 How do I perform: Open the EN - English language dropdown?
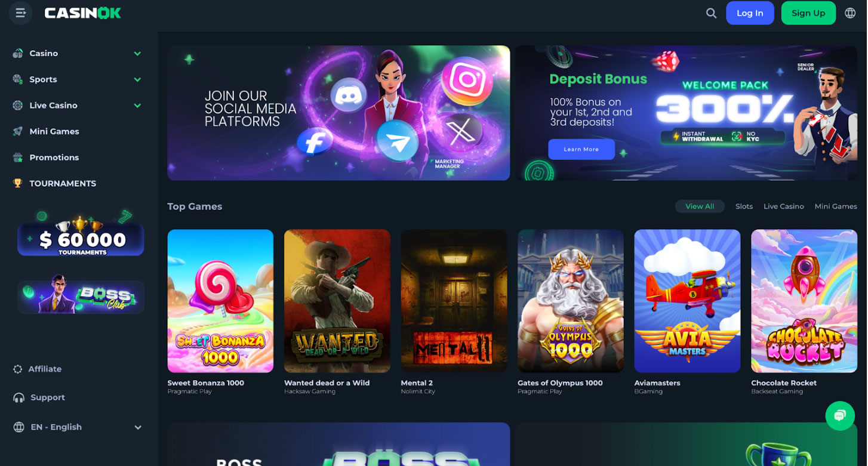click(x=78, y=427)
